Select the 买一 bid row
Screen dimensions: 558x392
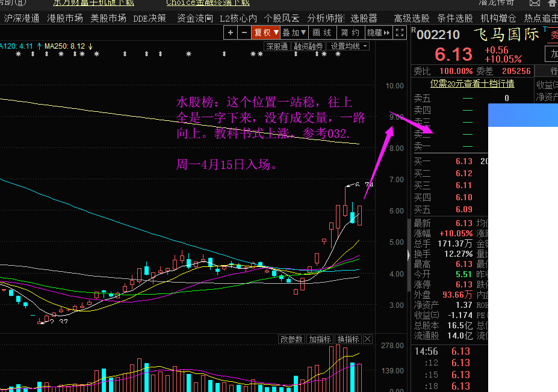(x=450, y=161)
